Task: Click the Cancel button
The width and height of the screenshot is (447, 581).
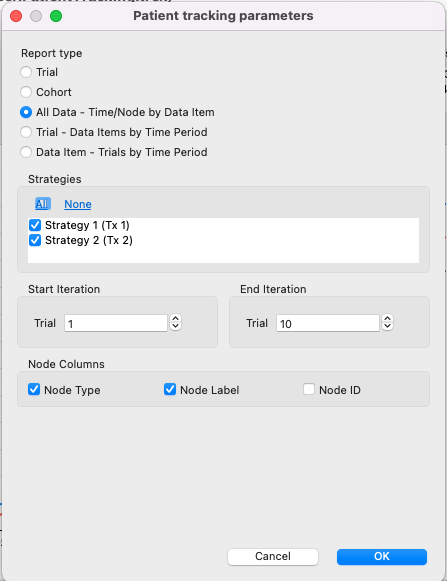Action: pyautogui.click(x=273, y=557)
